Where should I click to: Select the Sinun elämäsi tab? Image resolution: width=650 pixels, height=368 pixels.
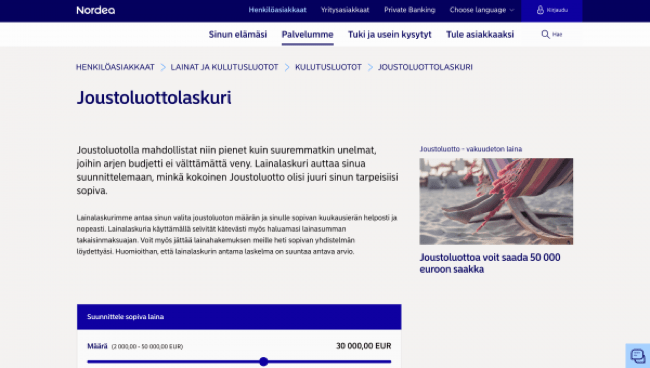[x=238, y=34]
